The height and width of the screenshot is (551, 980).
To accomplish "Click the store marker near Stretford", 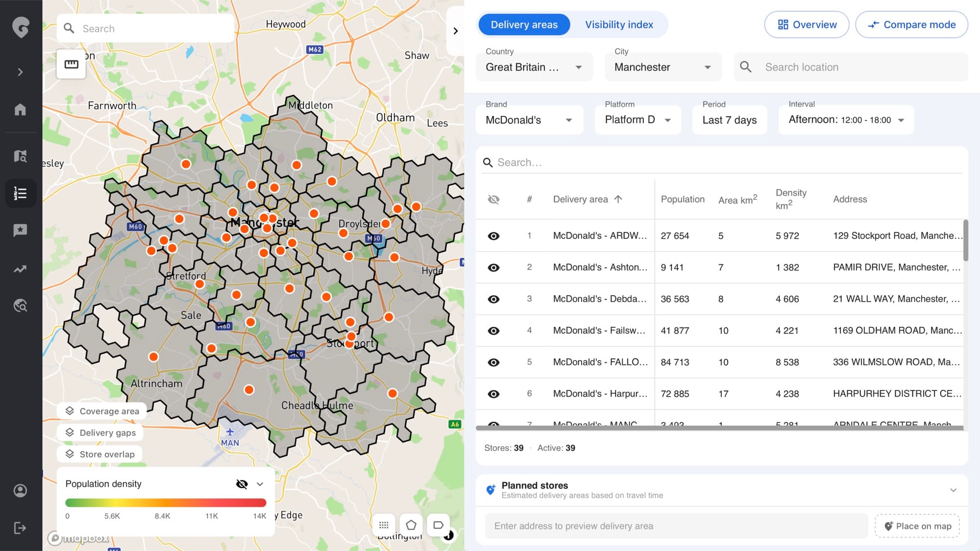I will tap(199, 284).
